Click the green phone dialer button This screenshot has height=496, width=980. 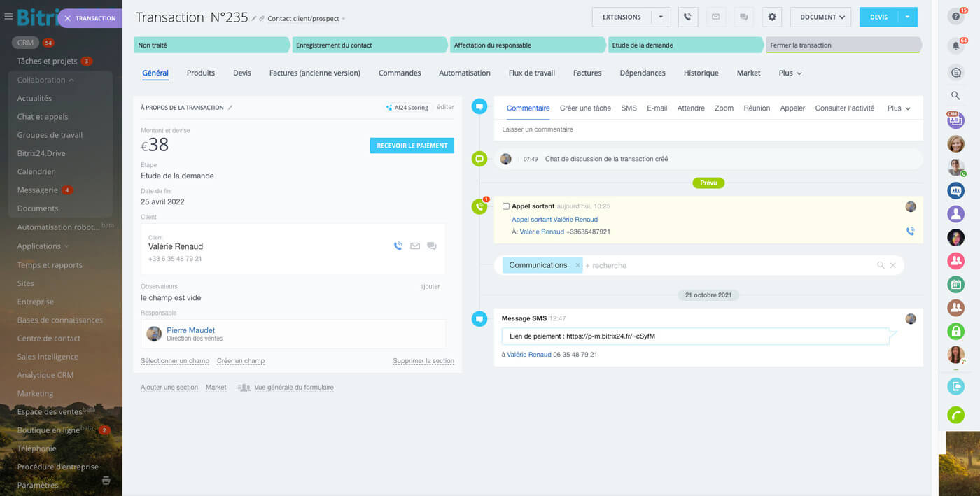point(955,415)
